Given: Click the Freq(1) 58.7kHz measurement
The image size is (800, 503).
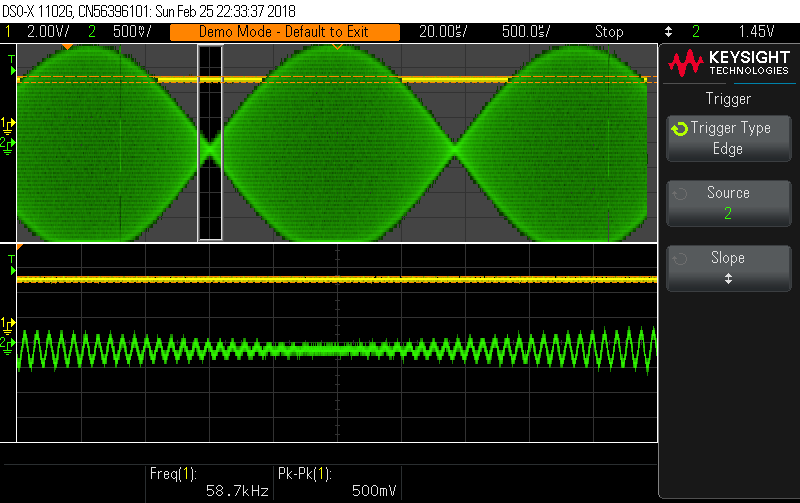Looking at the screenshot, I should pyautogui.click(x=209, y=482).
